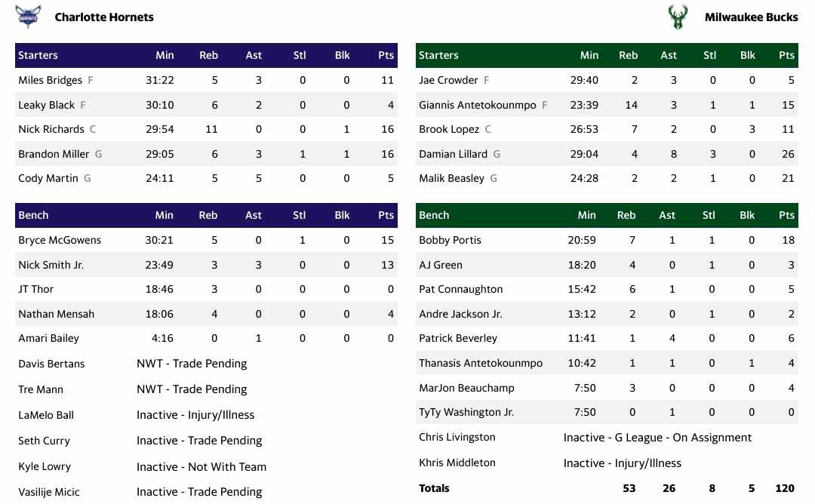
Task: Open the Charlotte Hornets team name link
Action: [x=104, y=17]
